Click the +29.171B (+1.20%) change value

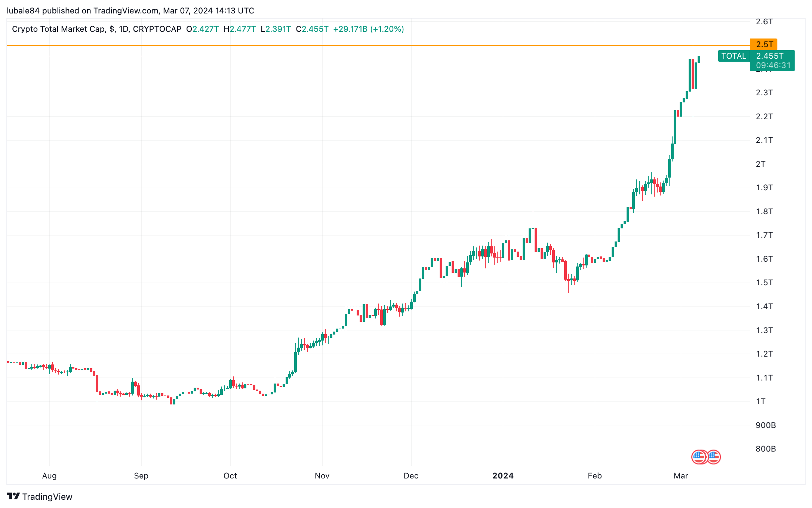(368, 29)
